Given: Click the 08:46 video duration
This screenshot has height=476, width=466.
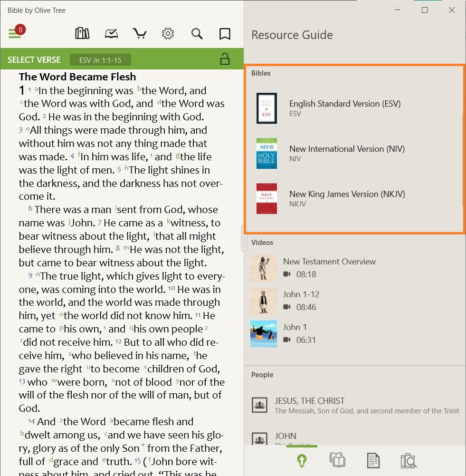Looking at the screenshot, I should [x=306, y=307].
